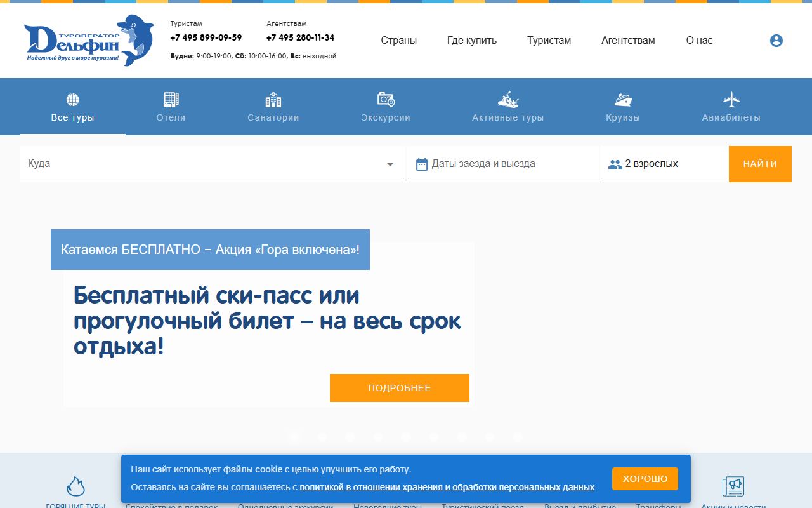Select the Отели tab with building icon

171,107
